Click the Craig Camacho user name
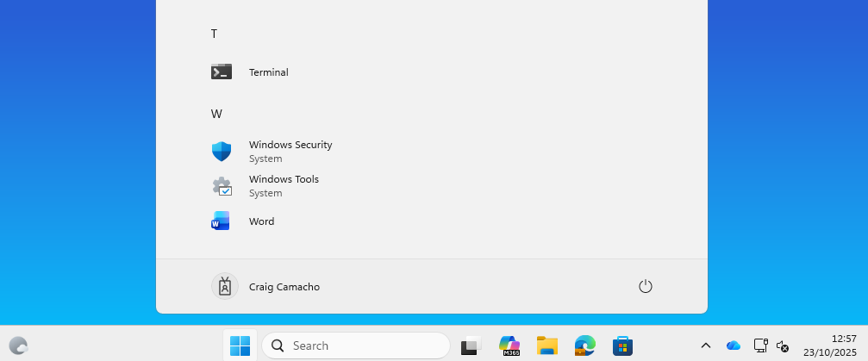 click(x=284, y=287)
